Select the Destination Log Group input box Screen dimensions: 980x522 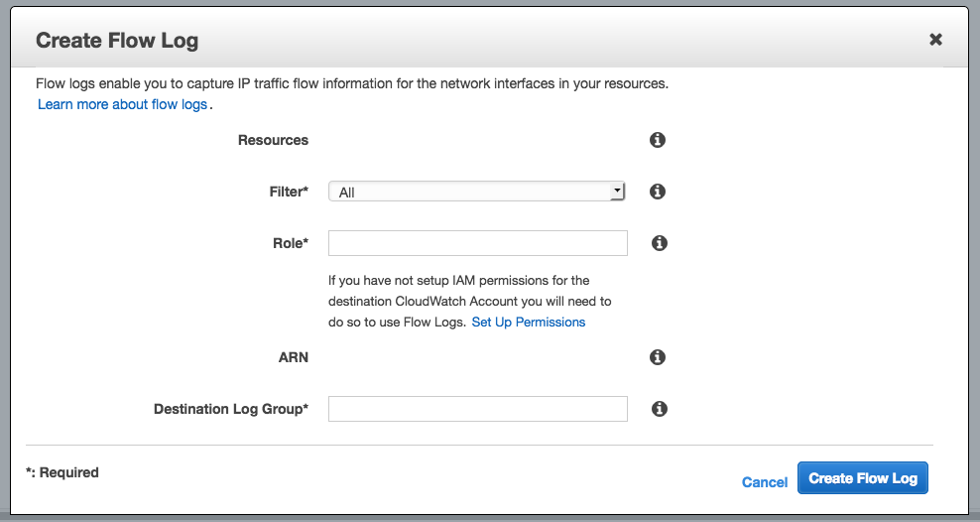(x=477, y=409)
